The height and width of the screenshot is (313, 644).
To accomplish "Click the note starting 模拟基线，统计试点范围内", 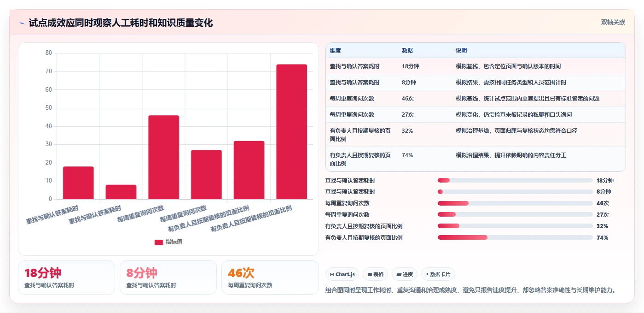I will [x=528, y=99].
